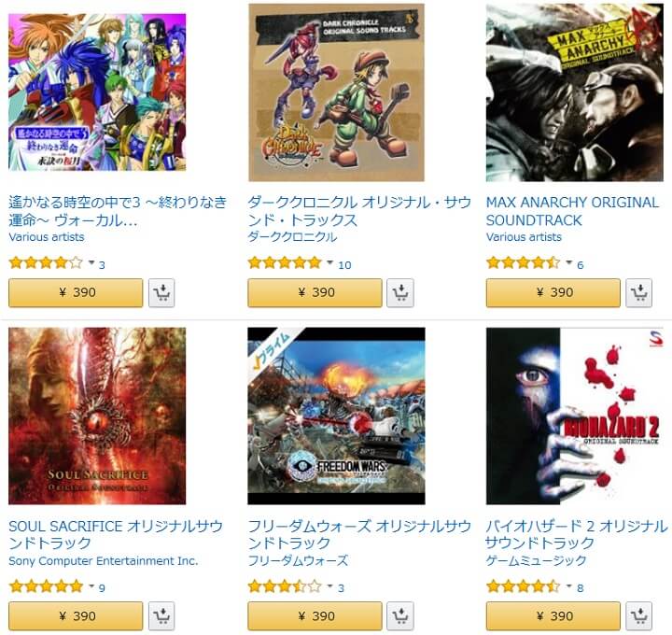Open the BIOHAZARD 2 album cover thumbnail
Screen dimensions: 672x635
pyautogui.click(x=575, y=416)
